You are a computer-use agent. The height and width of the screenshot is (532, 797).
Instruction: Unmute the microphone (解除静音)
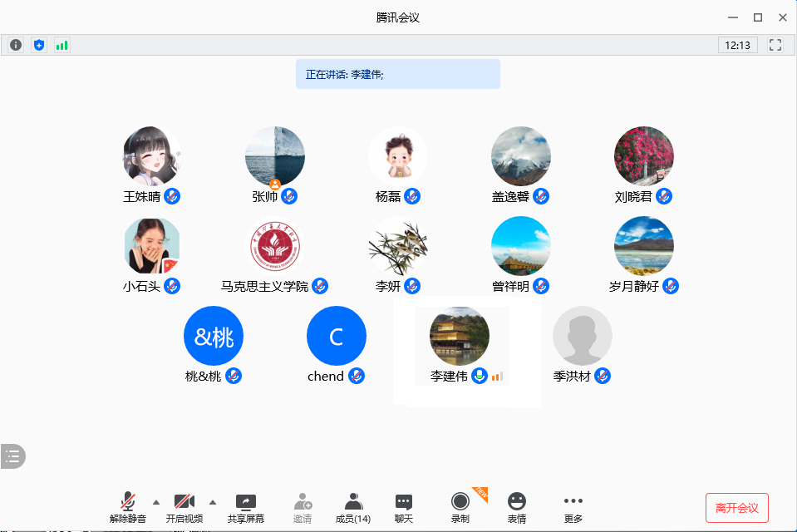tap(127, 507)
